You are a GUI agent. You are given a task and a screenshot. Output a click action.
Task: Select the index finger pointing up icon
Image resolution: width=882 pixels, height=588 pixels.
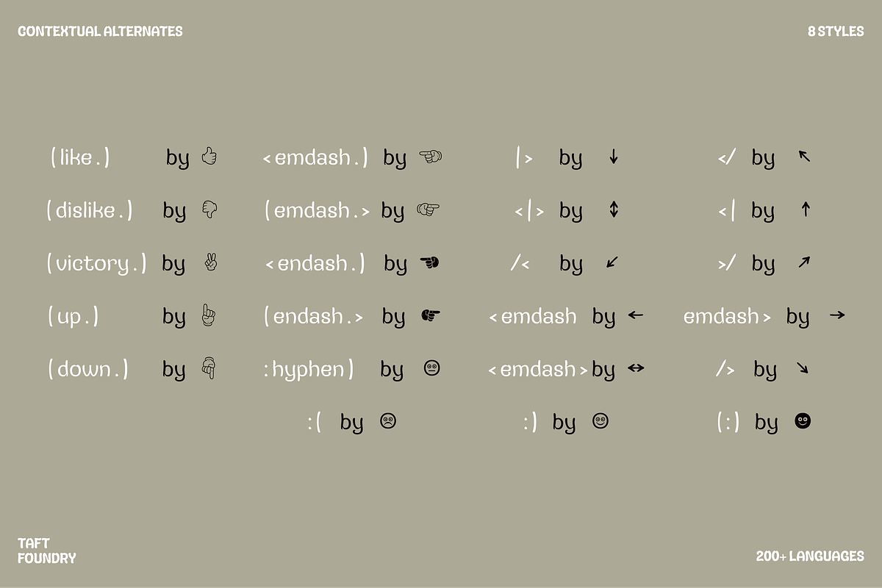(x=209, y=315)
